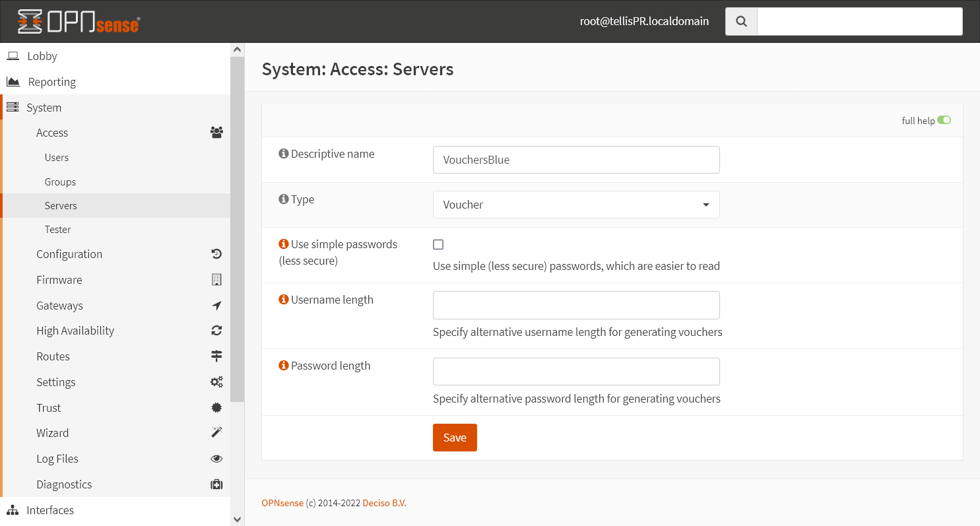Enable the Use simple passwords checkbox

click(x=438, y=244)
